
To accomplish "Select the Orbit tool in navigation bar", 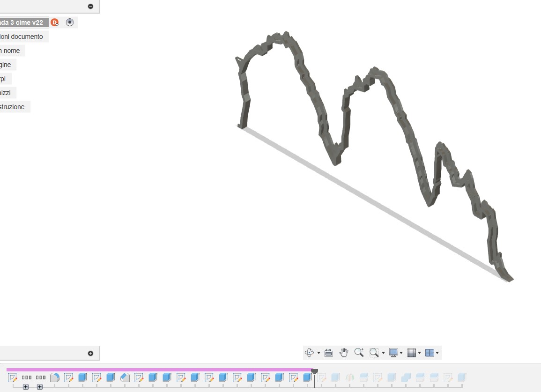I will 310,353.
